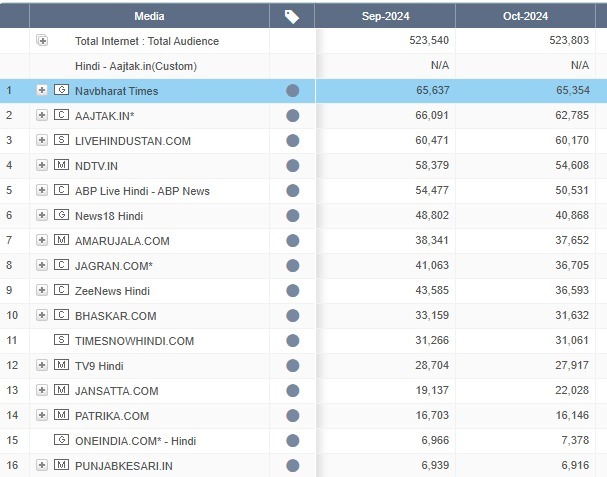
Task: Click the Sep-2024 value 43,585 for ZeeNews Hindi
Action: pos(432,290)
